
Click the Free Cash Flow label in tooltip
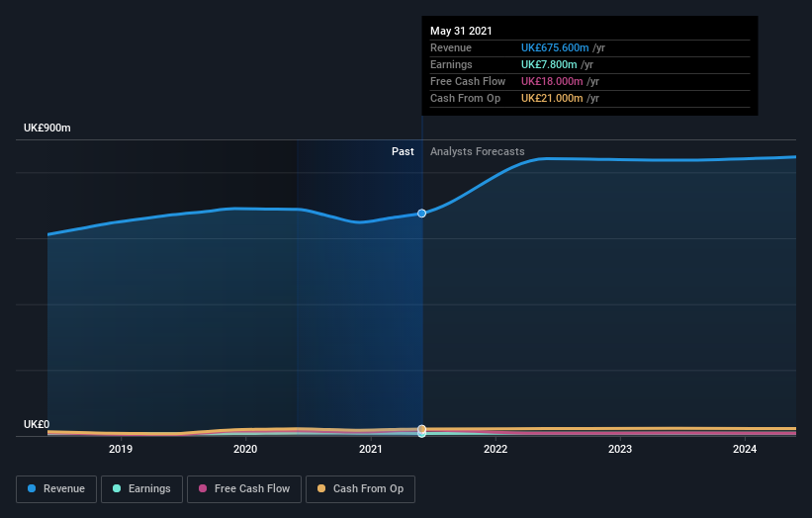[468, 81]
